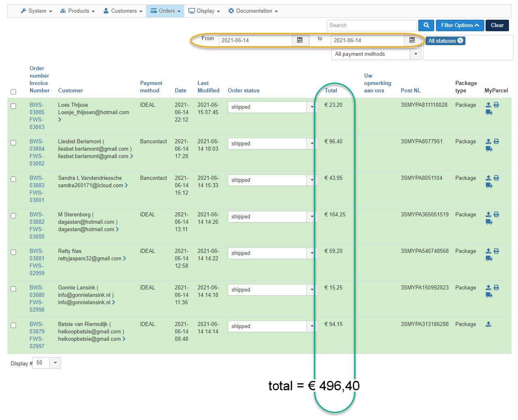
Task: Click the upload icon in Retty Nas's row
Action: (x=488, y=251)
